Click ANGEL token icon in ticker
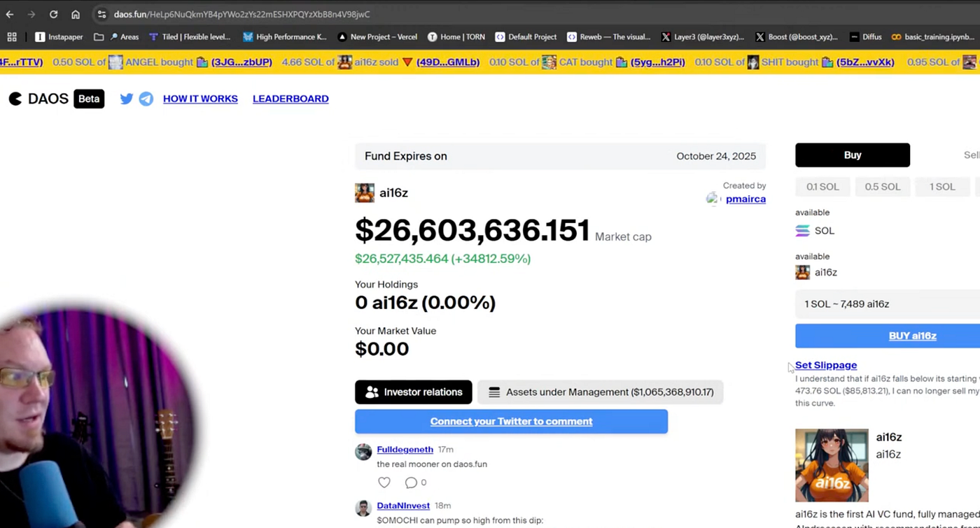This screenshot has height=528, width=980. click(115, 62)
